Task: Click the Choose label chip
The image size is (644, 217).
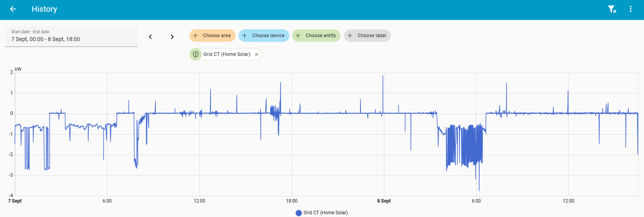Action: 367,36
